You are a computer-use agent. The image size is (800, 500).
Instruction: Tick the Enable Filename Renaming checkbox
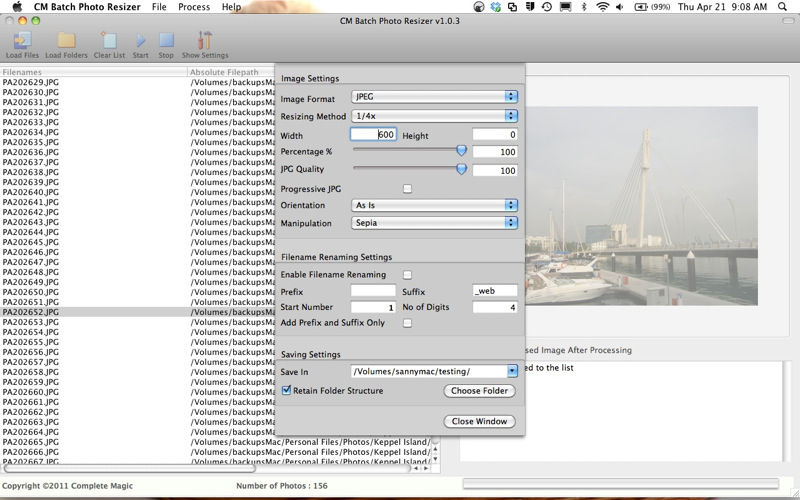[x=407, y=275]
